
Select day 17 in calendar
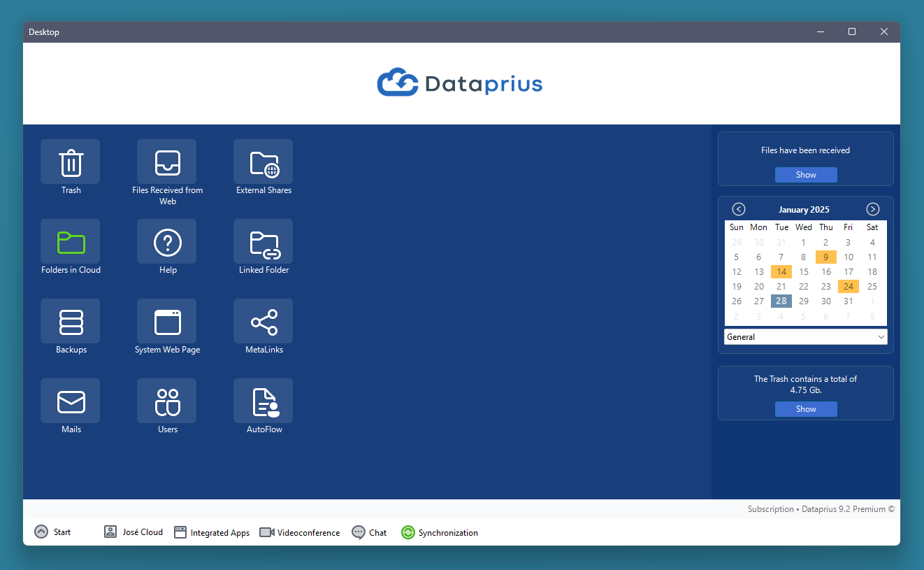tap(849, 271)
